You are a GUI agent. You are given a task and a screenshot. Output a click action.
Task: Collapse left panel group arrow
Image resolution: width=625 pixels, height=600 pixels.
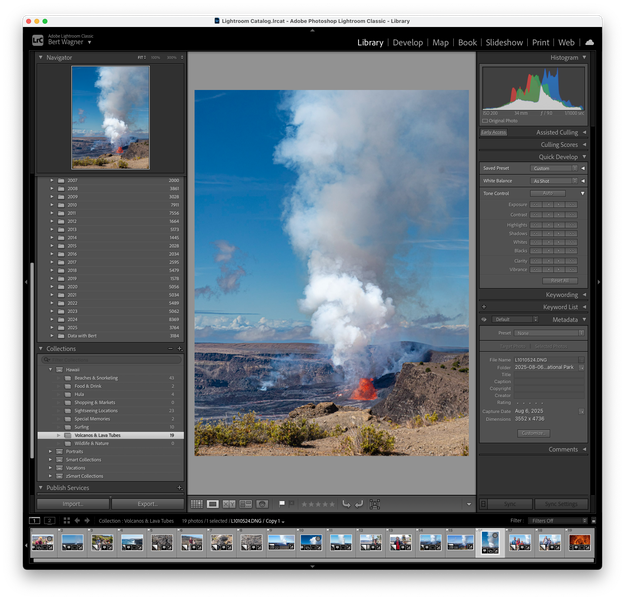tap(26, 282)
